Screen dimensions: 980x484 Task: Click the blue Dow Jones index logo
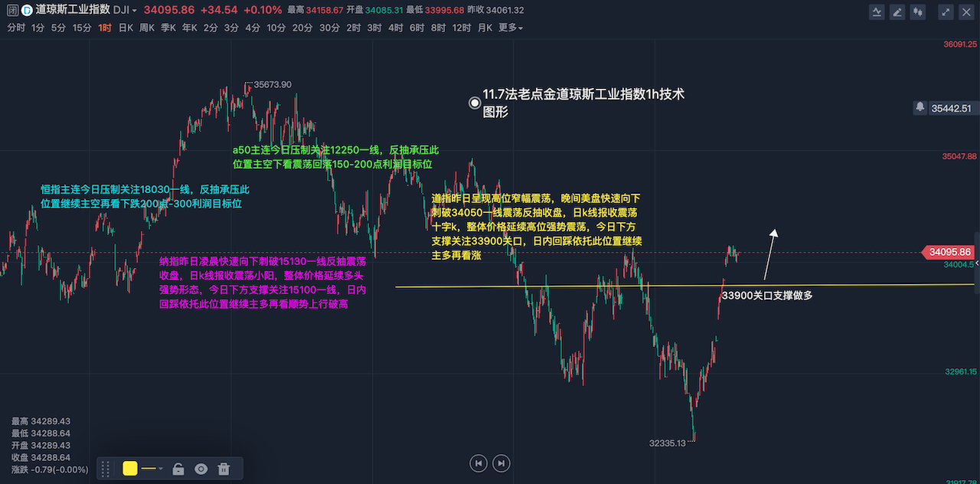tap(27, 10)
